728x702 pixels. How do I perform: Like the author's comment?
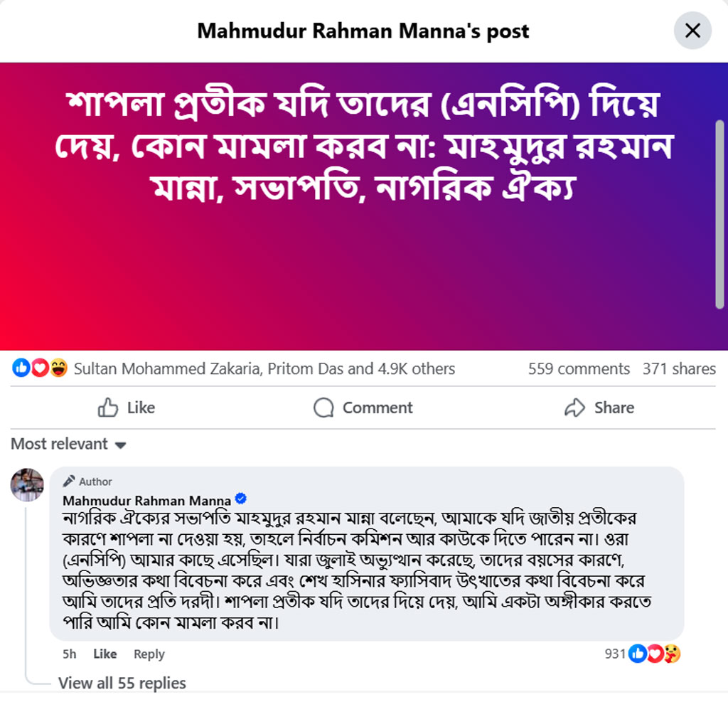point(105,654)
